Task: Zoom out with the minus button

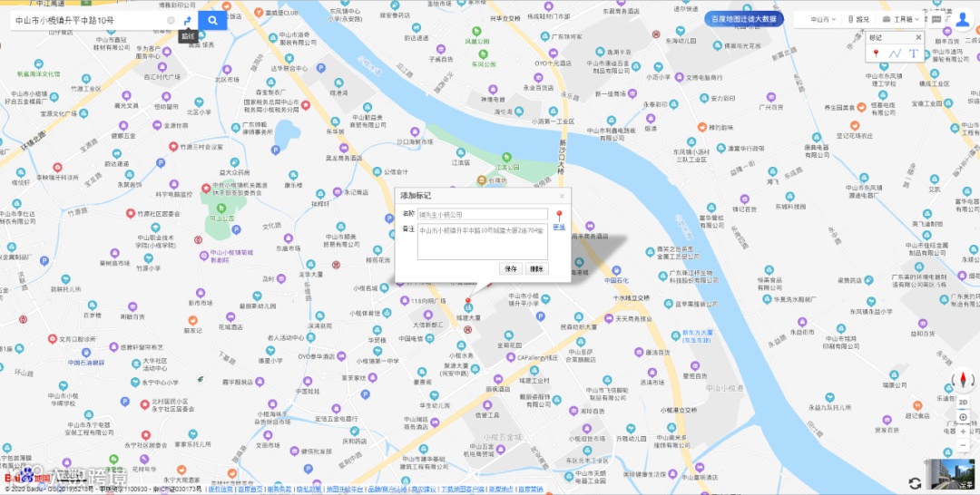Action: click(963, 445)
